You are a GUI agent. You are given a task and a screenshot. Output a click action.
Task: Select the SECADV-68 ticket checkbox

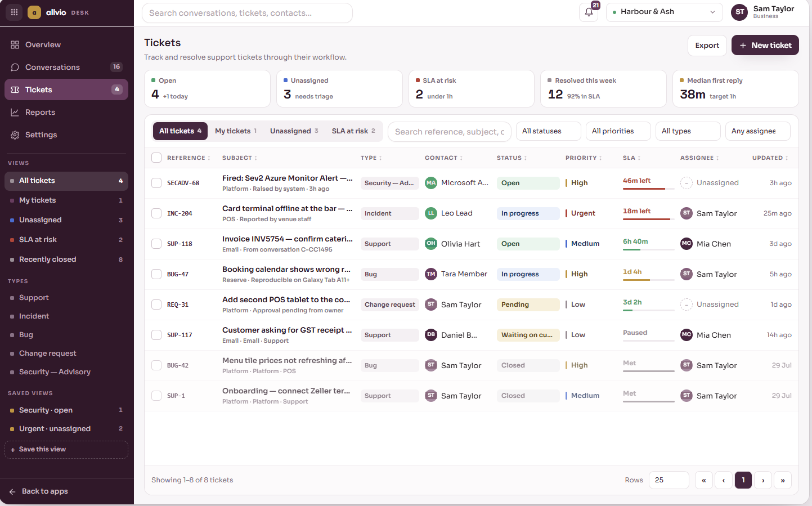(156, 183)
